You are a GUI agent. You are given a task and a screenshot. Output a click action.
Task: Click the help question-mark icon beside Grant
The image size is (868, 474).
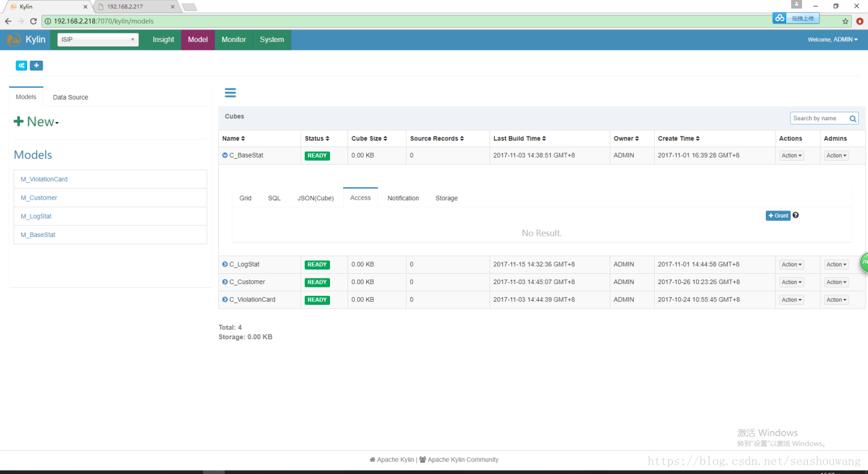pos(796,215)
